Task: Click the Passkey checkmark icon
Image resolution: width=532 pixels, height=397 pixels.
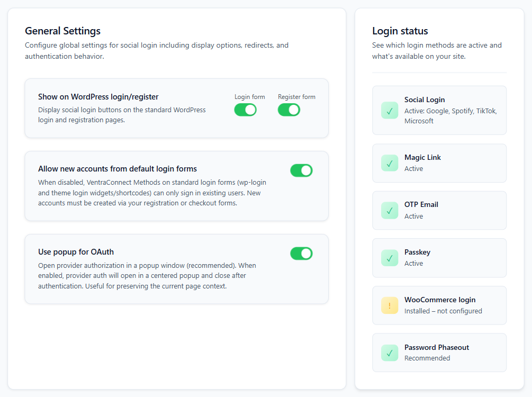Action: [x=390, y=258]
